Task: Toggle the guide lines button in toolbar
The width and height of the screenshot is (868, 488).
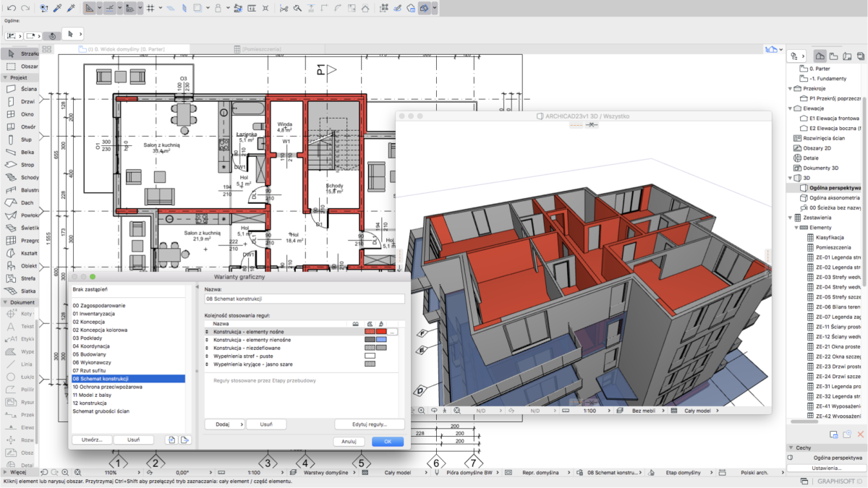Action: [x=111, y=9]
